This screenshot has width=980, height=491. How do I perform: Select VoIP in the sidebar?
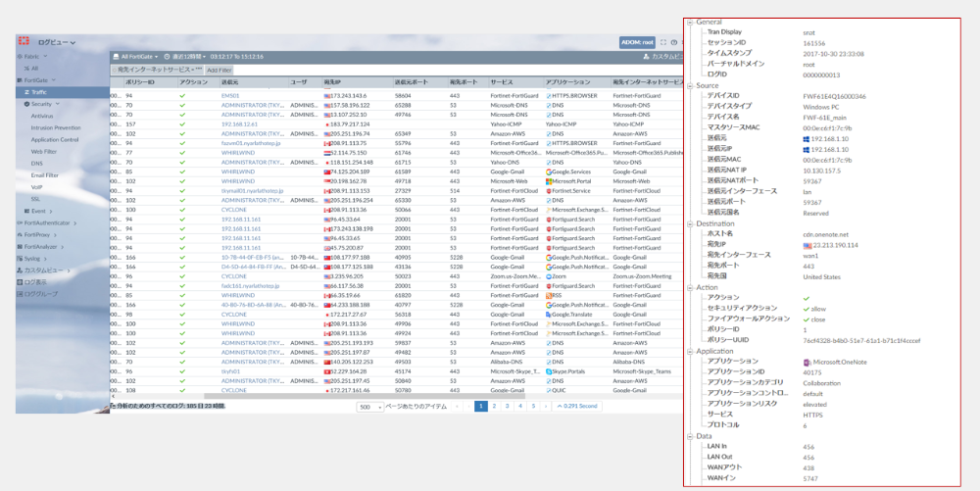coord(36,187)
